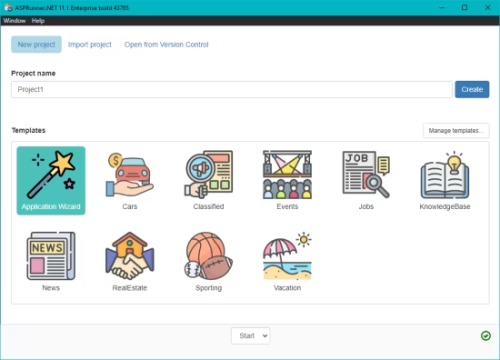This screenshot has width=500, height=360.
Task: Focus the Project name input field
Action: (x=232, y=89)
